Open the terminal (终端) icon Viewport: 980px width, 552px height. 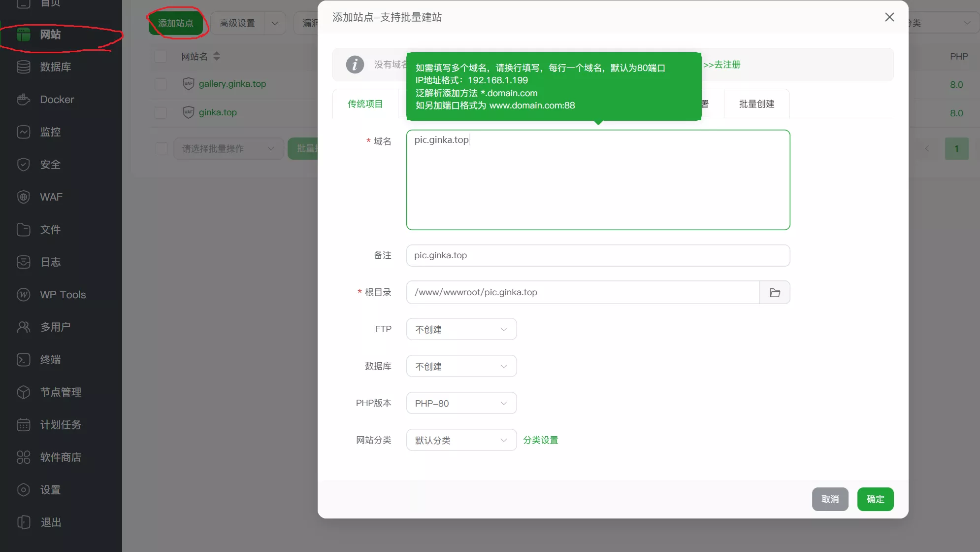(x=23, y=360)
